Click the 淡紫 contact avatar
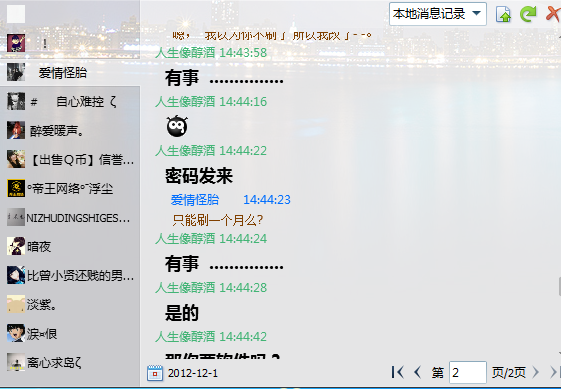Image resolution: width=561 pixels, height=389 pixels. 16,304
